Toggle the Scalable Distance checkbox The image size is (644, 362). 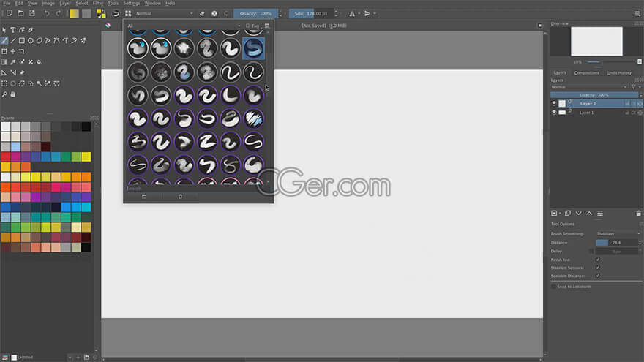coord(598,276)
